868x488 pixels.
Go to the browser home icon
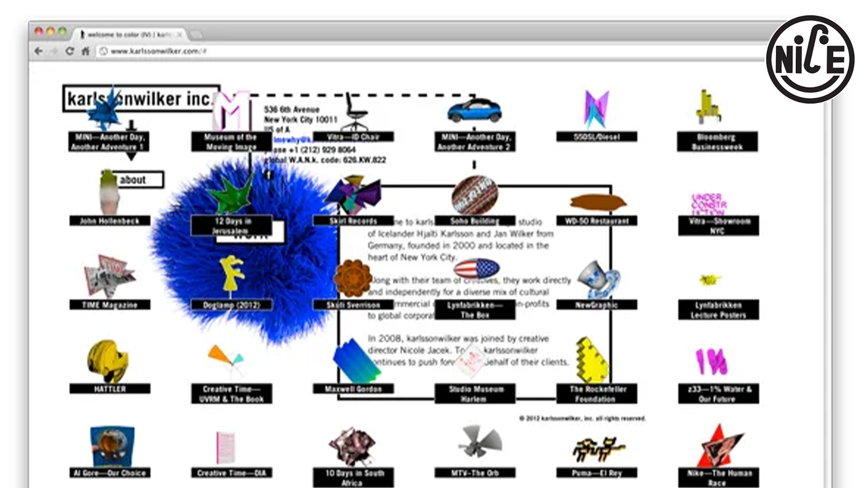click(x=85, y=51)
